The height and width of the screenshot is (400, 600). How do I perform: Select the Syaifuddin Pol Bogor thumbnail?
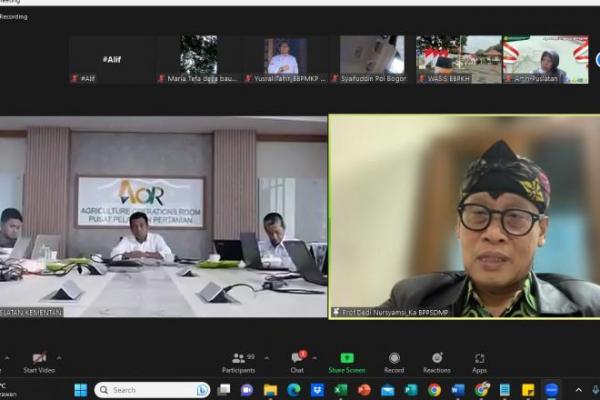pos(372,60)
